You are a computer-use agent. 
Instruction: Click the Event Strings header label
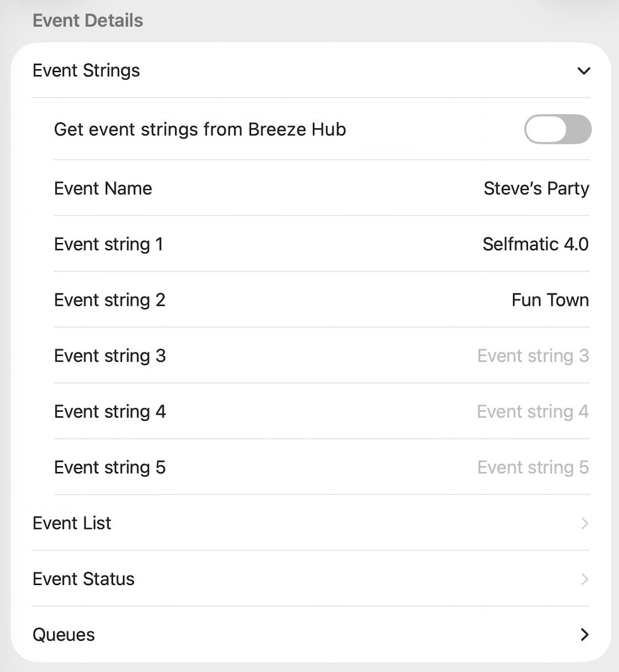86,71
